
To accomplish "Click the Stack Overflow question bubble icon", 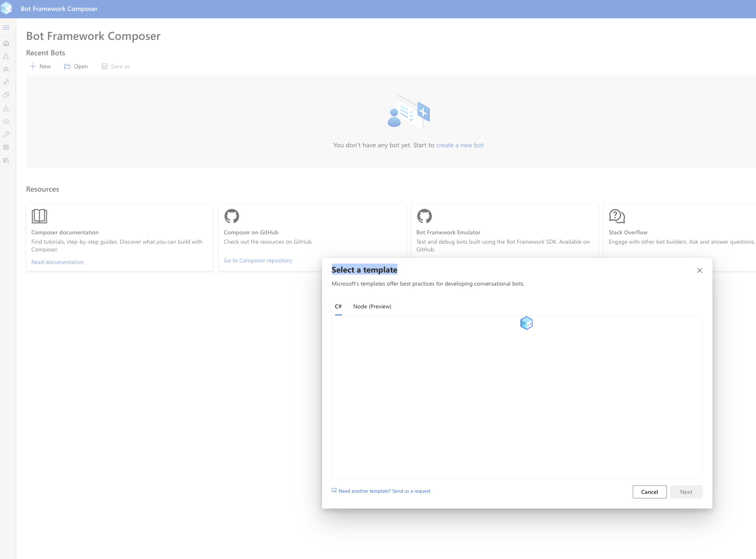I will (x=617, y=216).
